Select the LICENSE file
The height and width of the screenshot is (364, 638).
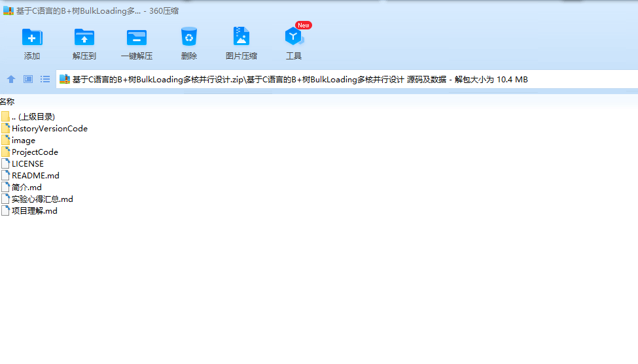(22, 164)
